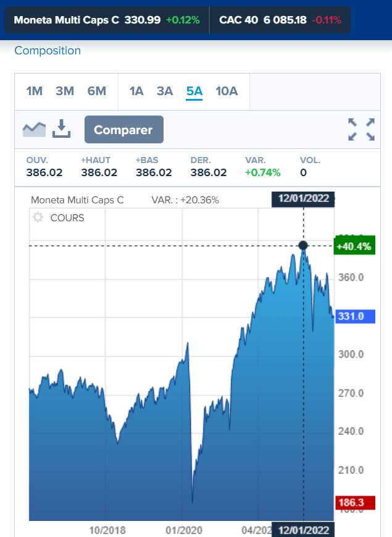This screenshot has height=537, width=392.
Task: Select the 3M time range
Action: pos(65,91)
